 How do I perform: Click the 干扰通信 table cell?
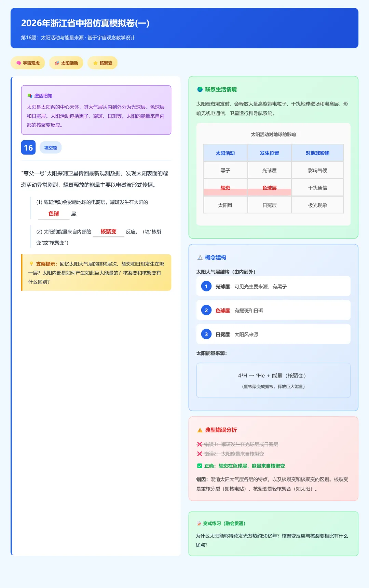pos(317,188)
